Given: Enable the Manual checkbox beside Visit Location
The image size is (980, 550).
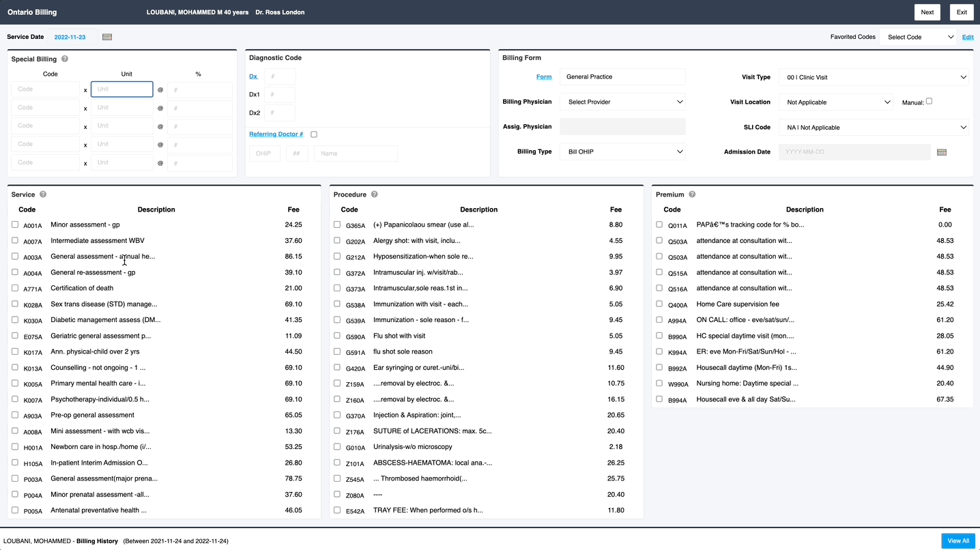Looking at the screenshot, I should [929, 100].
